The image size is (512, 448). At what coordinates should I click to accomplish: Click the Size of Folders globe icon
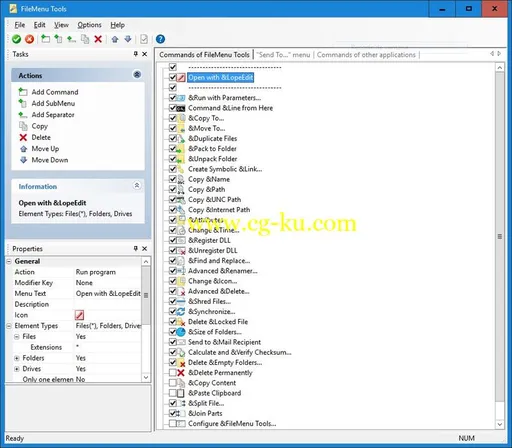[181, 332]
